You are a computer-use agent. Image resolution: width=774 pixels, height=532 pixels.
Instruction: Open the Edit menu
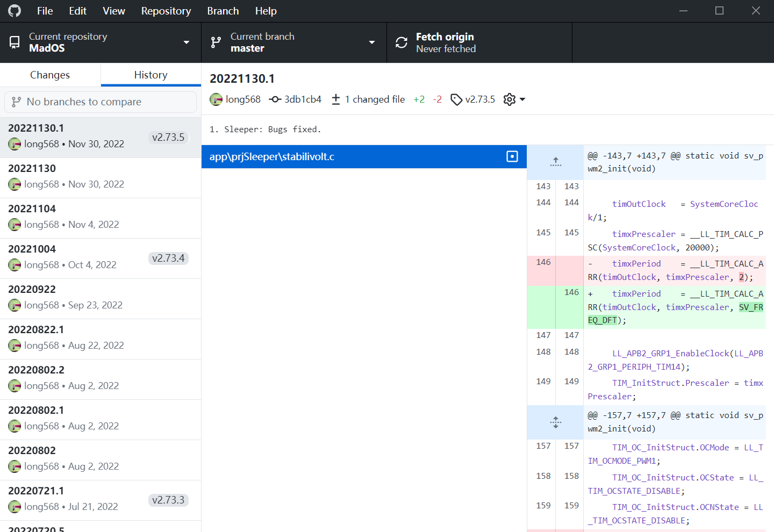tap(77, 11)
